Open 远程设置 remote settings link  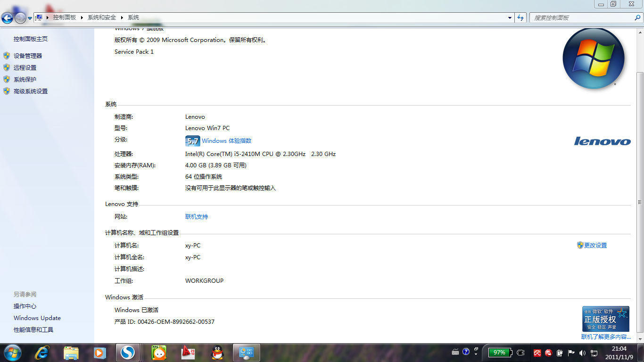(x=25, y=67)
